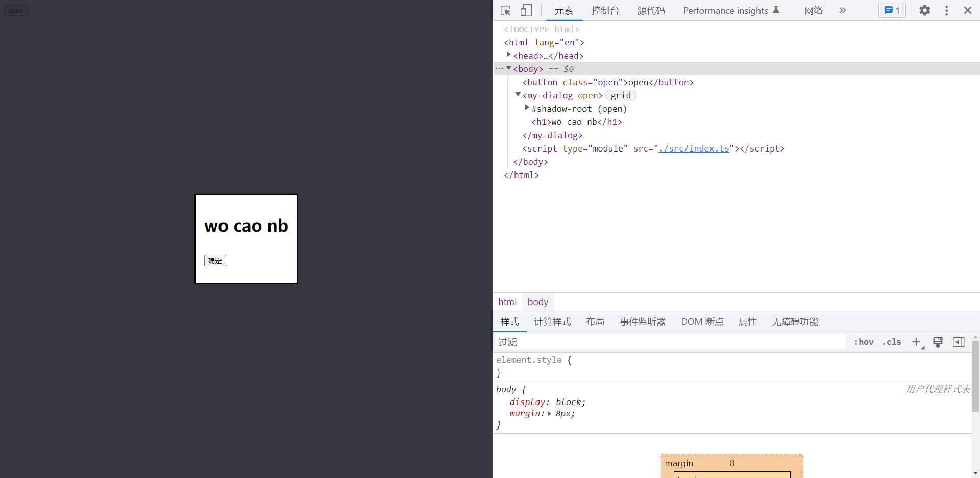Screen dimensions: 980x478
Task: Toggle the :hov element state panel
Action: pos(864,342)
